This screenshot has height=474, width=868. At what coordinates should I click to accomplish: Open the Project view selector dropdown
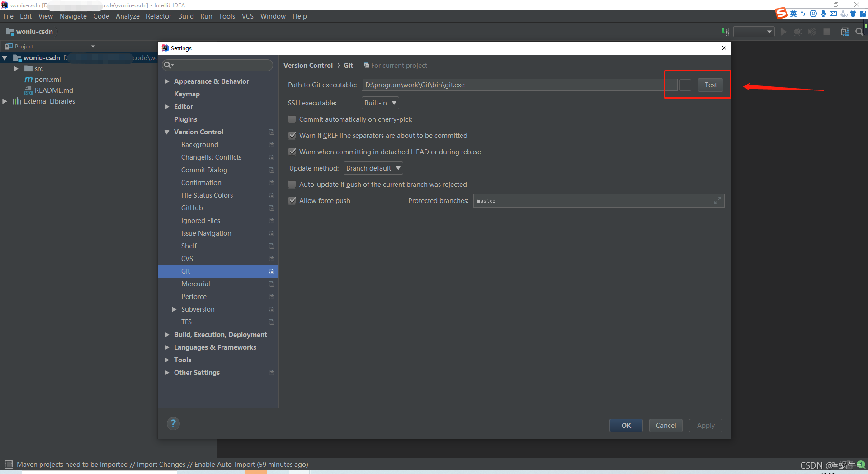tap(93, 46)
